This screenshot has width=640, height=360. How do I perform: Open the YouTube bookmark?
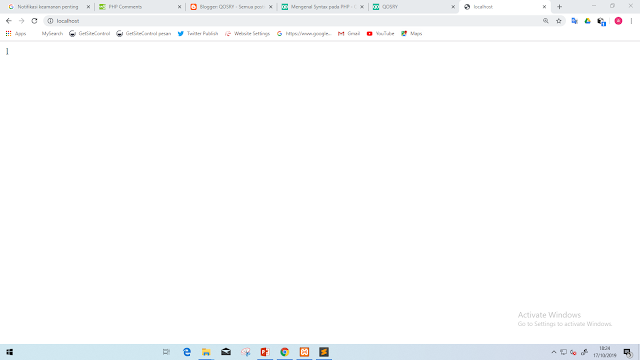pos(380,33)
